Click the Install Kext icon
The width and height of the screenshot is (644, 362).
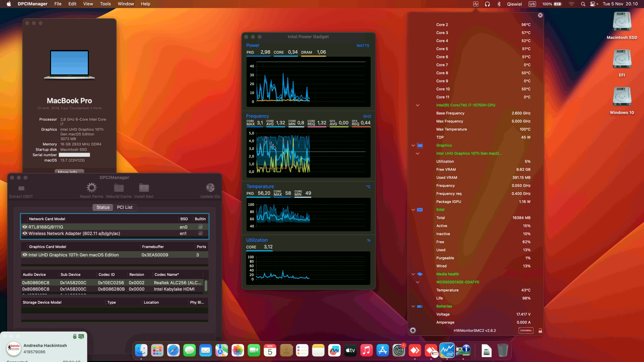click(x=144, y=188)
